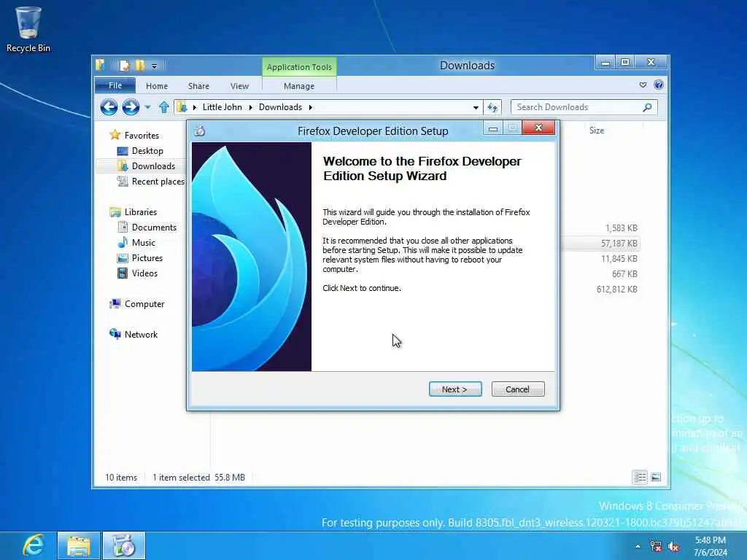
Task: Select Computer in navigation pane
Action: [144, 304]
